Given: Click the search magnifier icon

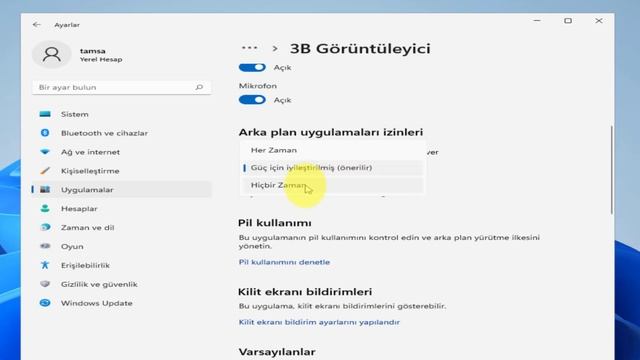Looking at the screenshot, I should pos(199,87).
